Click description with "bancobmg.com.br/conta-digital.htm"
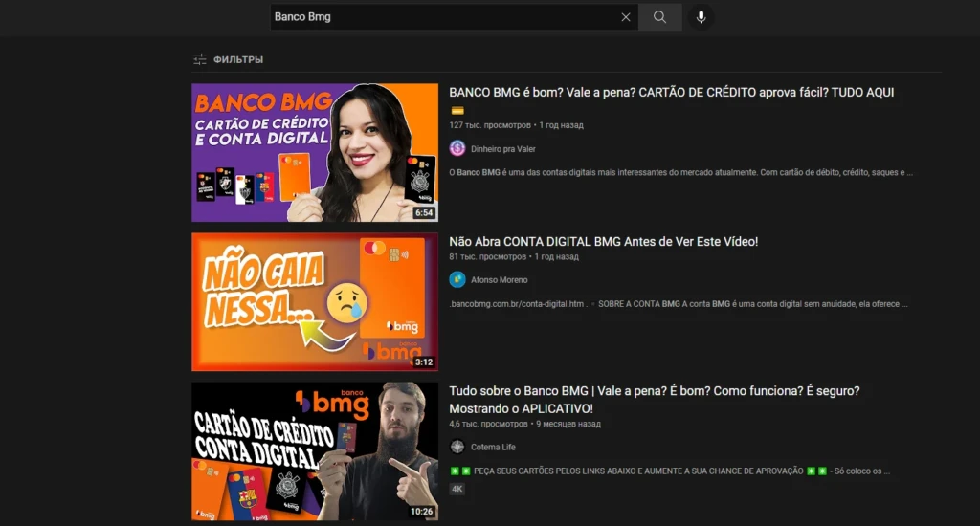 pos(679,304)
